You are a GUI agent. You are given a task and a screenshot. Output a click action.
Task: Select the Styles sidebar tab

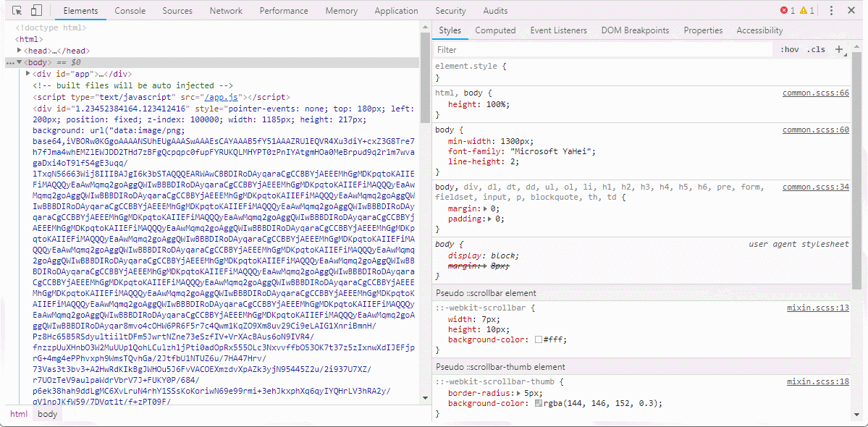[x=450, y=30]
